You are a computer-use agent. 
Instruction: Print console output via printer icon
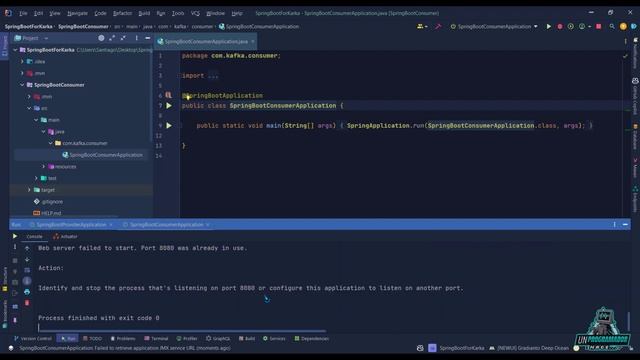click(x=27, y=292)
